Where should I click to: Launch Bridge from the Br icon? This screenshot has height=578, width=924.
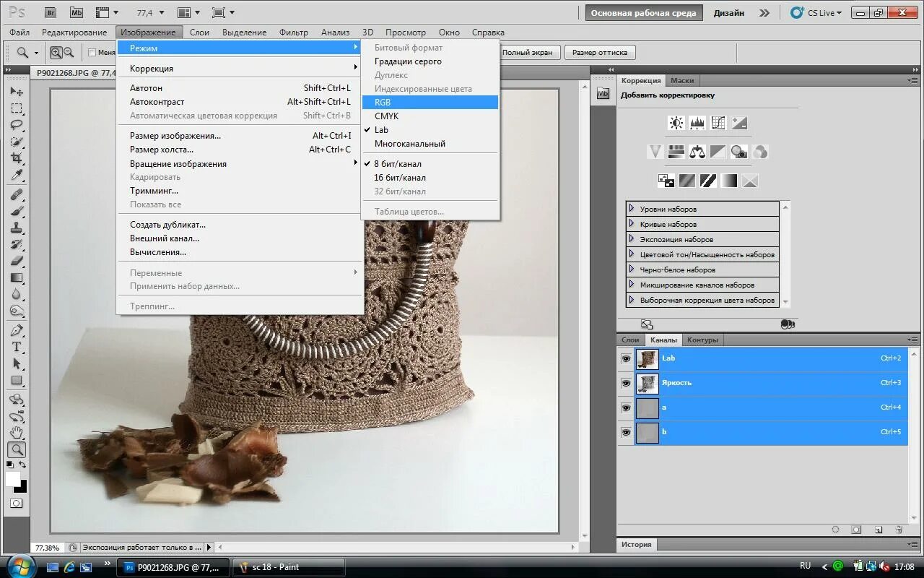tap(50, 12)
